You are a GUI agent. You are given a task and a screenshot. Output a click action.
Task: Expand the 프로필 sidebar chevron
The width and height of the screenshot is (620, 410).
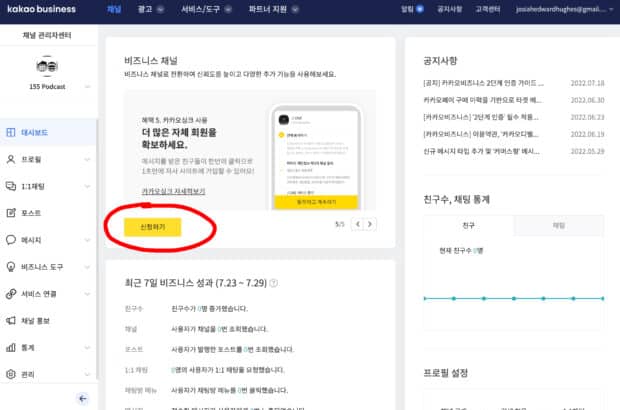pos(87,159)
